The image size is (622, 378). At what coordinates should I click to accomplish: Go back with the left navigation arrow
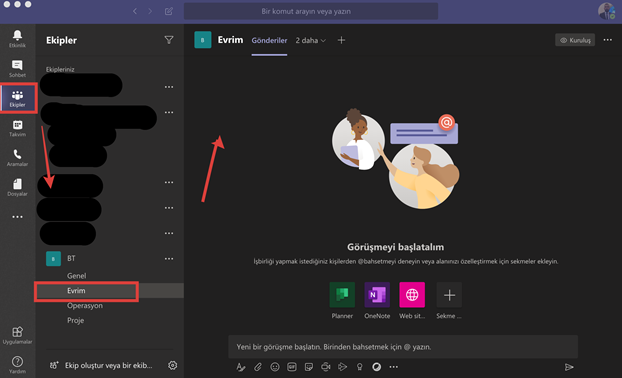coord(135,12)
